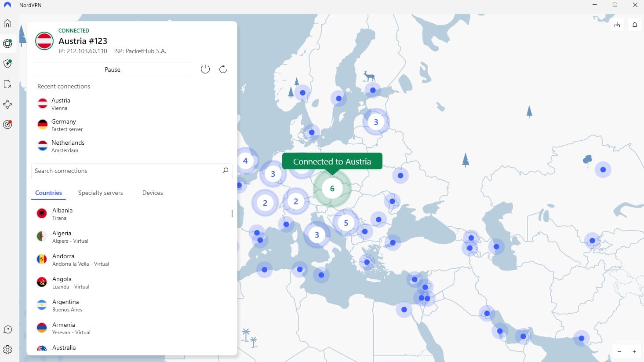Viewport: 644px width, 362px height.
Task: Click the reconnect refresh icon
Action: click(x=223, y=69)
